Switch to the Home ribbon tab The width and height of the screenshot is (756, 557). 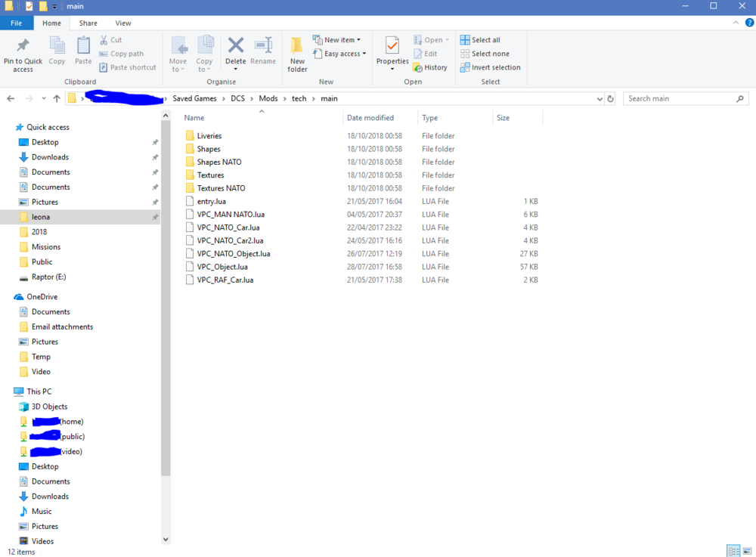pyautogui.click(x=51, y=23)
